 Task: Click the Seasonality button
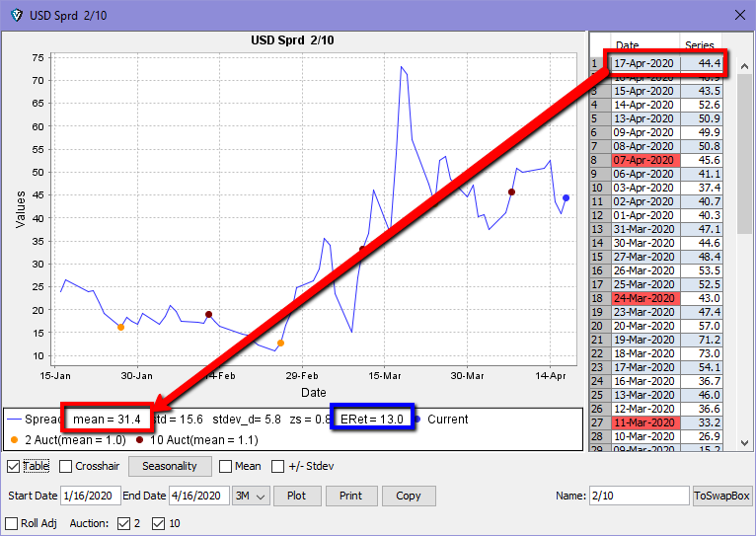(170, 466)
